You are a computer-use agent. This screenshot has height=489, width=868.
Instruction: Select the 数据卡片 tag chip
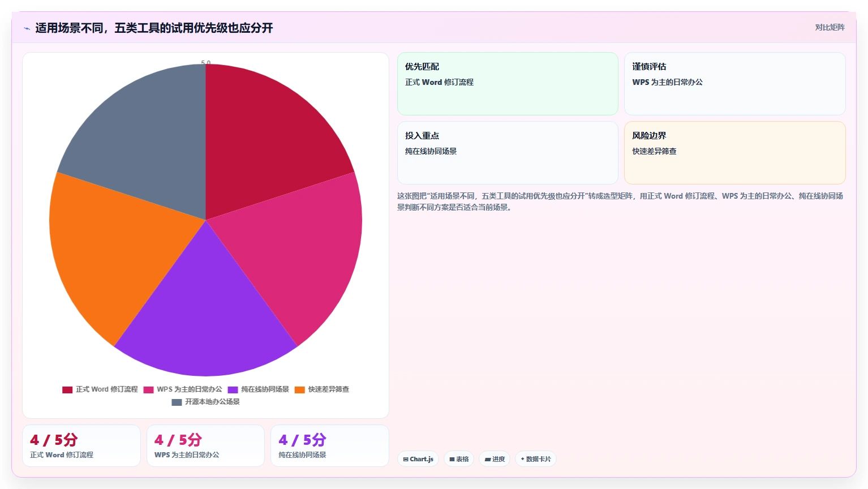(x=535, y=459)
